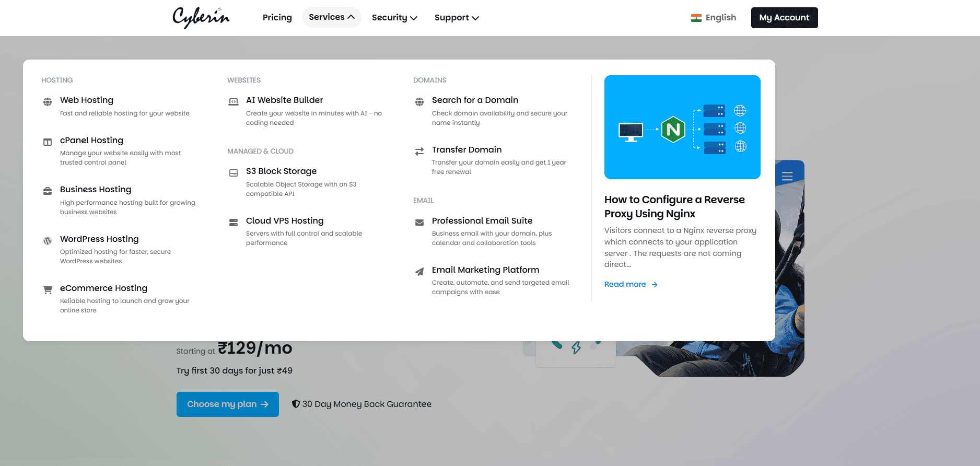Screen dimensions: 980x466
Task: Click the Choose my plan button
Action: (x=228, y=404)
